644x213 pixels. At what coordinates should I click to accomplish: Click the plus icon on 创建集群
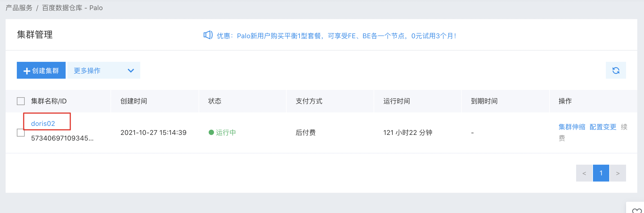point(27,71)
